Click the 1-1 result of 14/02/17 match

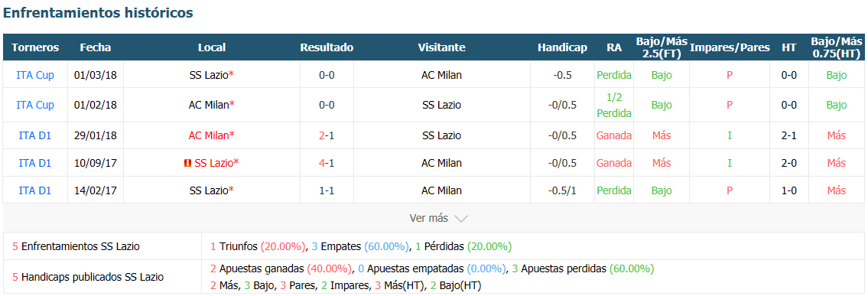pyautogui.click(x=327, y=190)
